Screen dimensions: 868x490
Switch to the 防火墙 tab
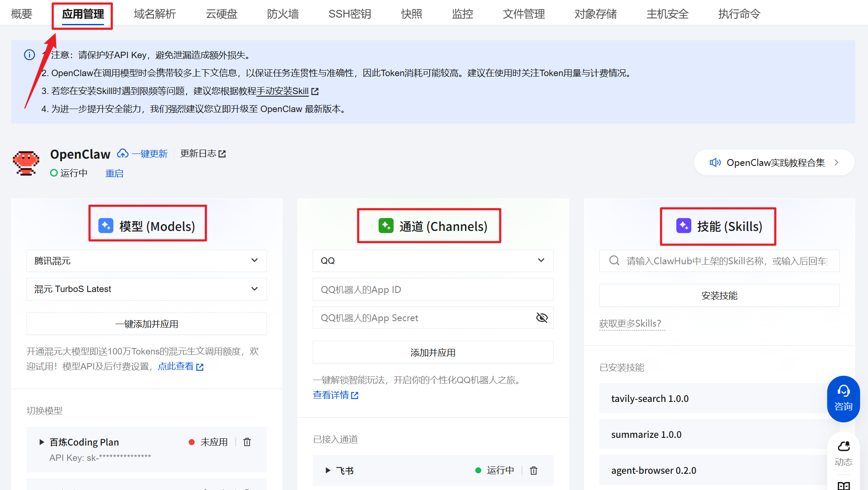(x=283, y=14)
